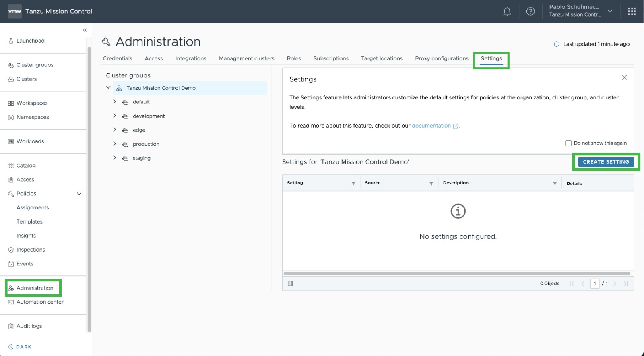
Task: Select the production tree item label
Action: click(x=146, y=144)
